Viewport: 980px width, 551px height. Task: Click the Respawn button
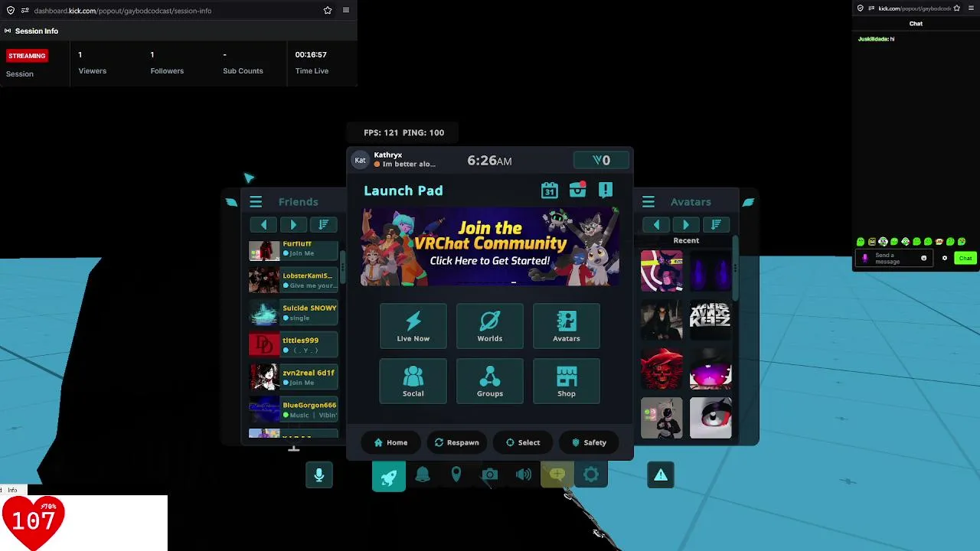(x=456, y=442)
